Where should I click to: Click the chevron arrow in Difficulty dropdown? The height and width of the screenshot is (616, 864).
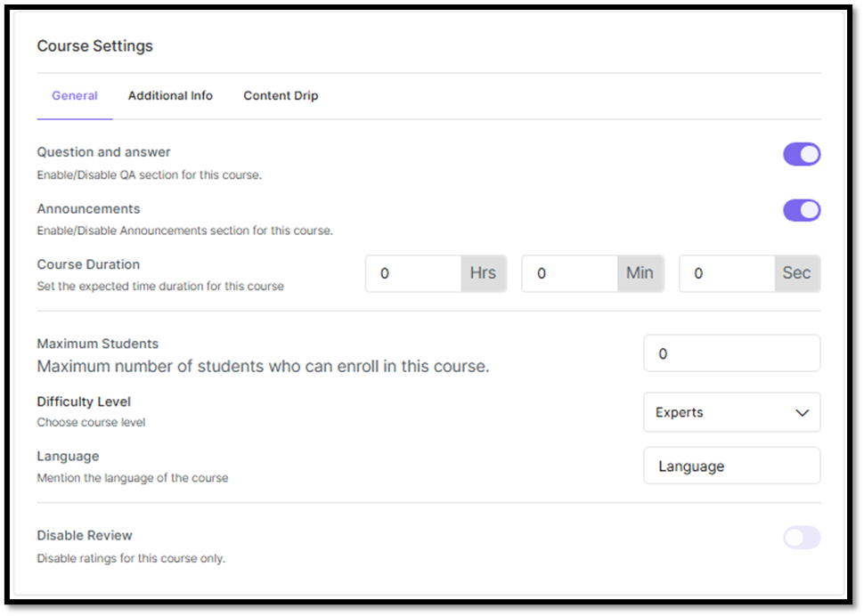802,413
